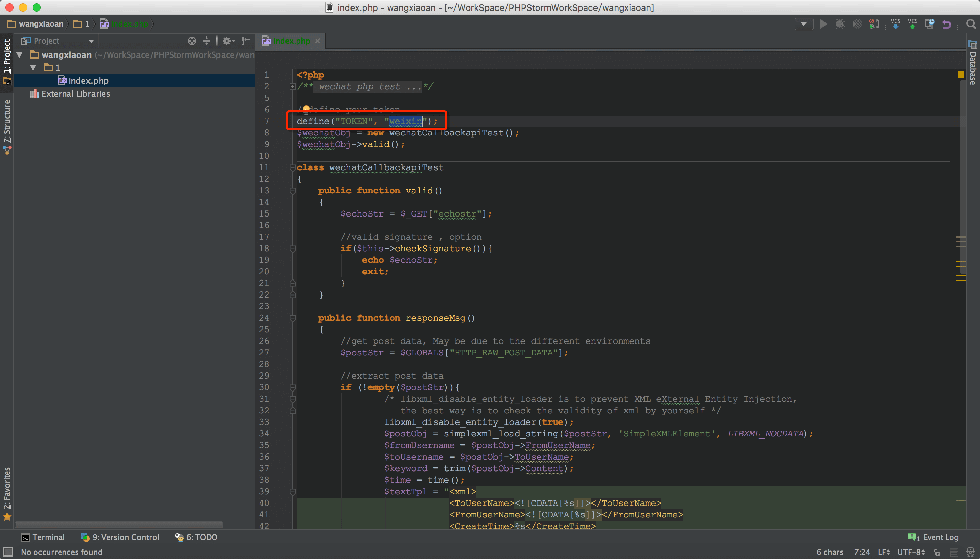This screenshot has width=980, height=559.
Task: Change UTF-8 file encoding
Action: click(911, 552)
